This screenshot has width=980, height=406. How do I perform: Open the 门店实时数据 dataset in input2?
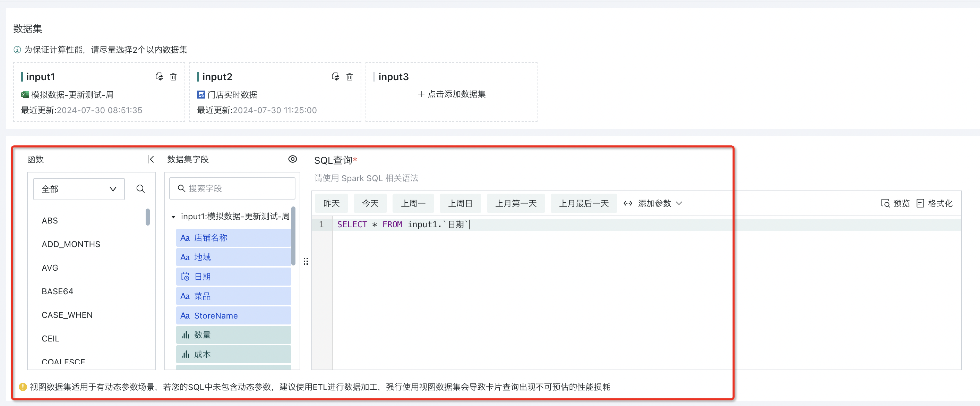[227, 94]
